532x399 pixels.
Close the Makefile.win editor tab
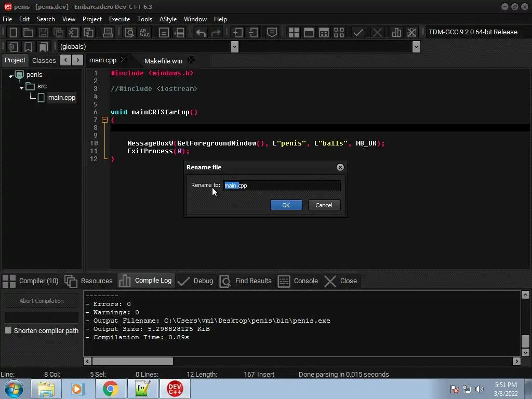(x=191, y=60)
